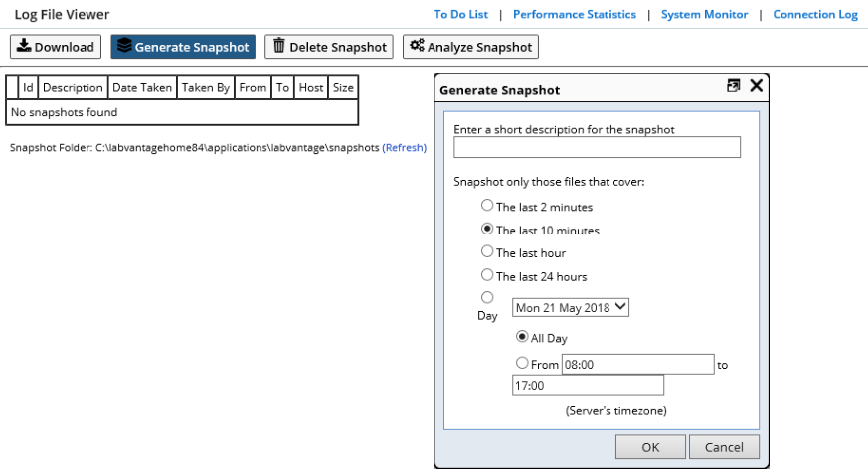
Task: Click the Analyze Snapshot toolbar button
Action: click(x=470, y=47)
